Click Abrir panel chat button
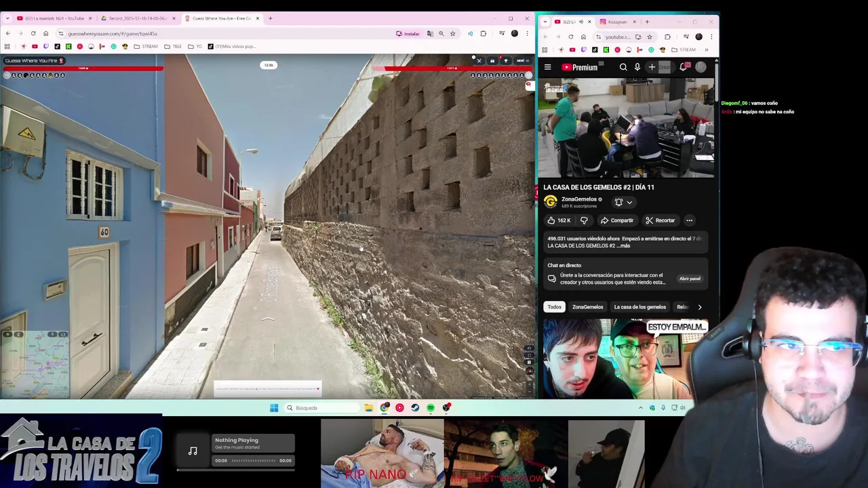Image resolution: width=868 pixels, height=488 pixels. [x=690, y=279]
